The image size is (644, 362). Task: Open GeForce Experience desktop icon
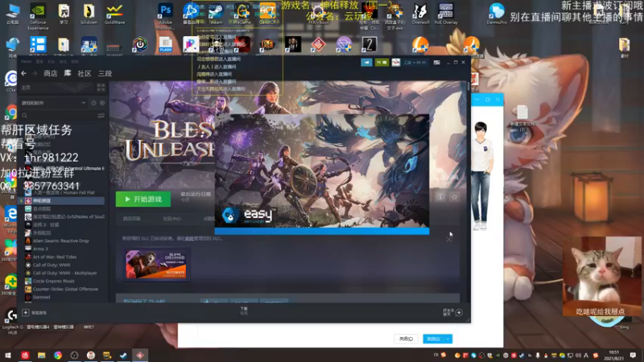(x=38, y=17)
